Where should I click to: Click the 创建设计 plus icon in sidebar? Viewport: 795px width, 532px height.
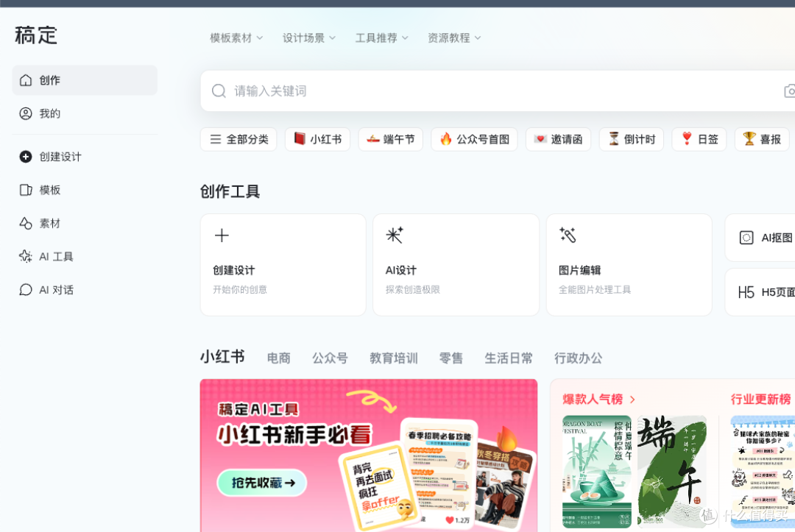click(x=25, y=157)
